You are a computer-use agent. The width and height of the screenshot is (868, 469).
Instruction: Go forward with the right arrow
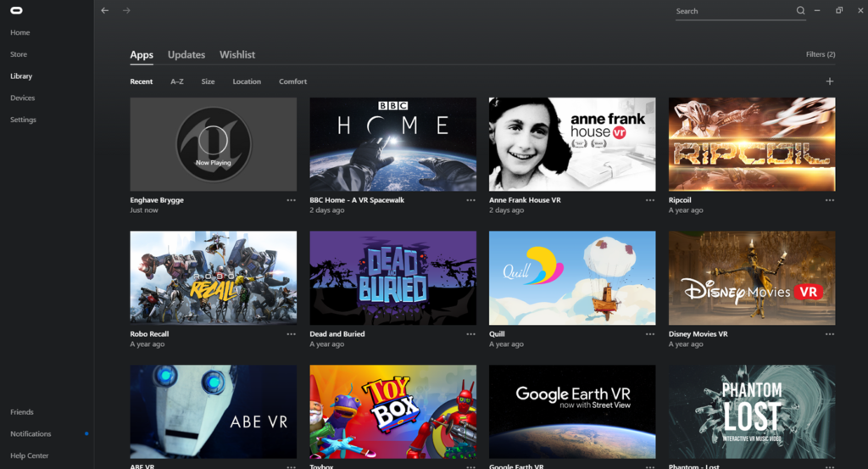[127, 10]
